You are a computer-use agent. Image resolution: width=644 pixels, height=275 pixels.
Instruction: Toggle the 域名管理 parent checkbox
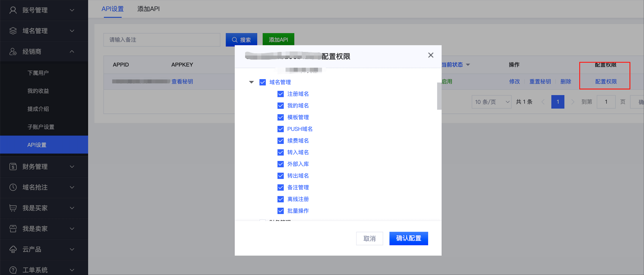pyautogui.click(x=262, y=82)
